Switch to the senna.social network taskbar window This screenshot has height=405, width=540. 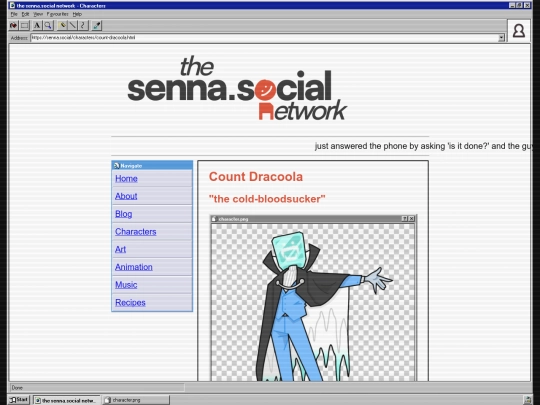point(66,400)
